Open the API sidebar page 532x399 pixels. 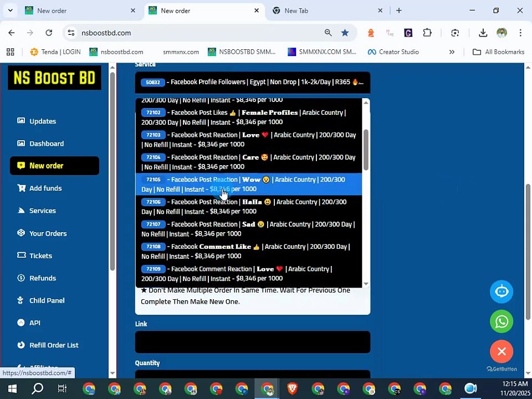click(x=28, y=323)
